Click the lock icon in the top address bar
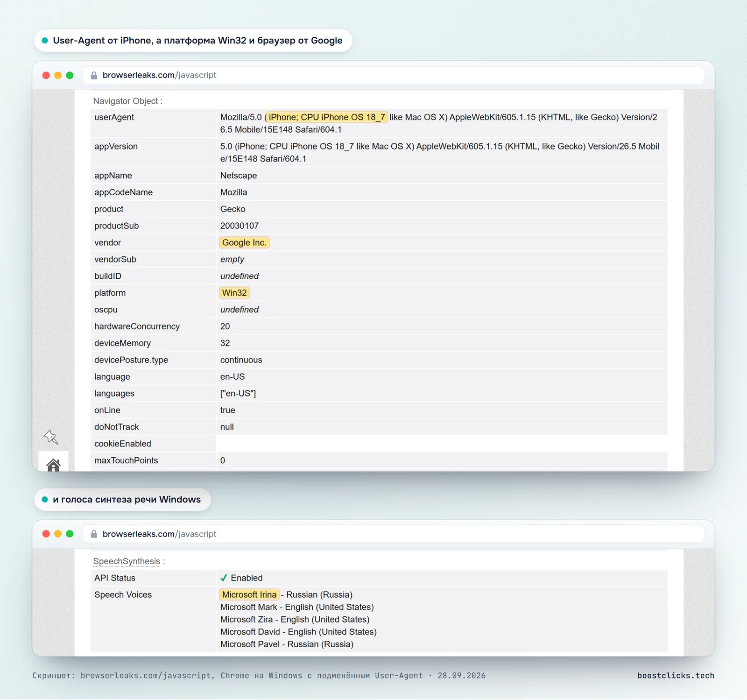 (x=94, y=75)
